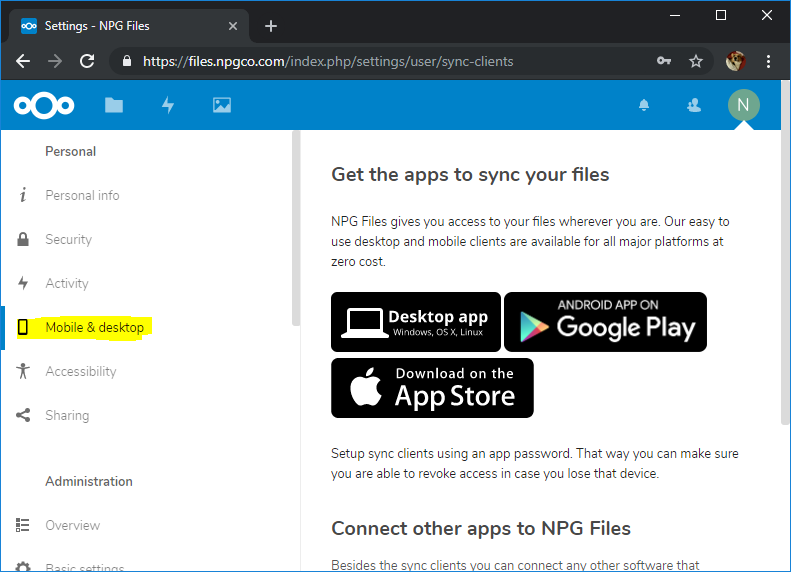
Task: Go back to the previous page
Action: tap(23, 62)
